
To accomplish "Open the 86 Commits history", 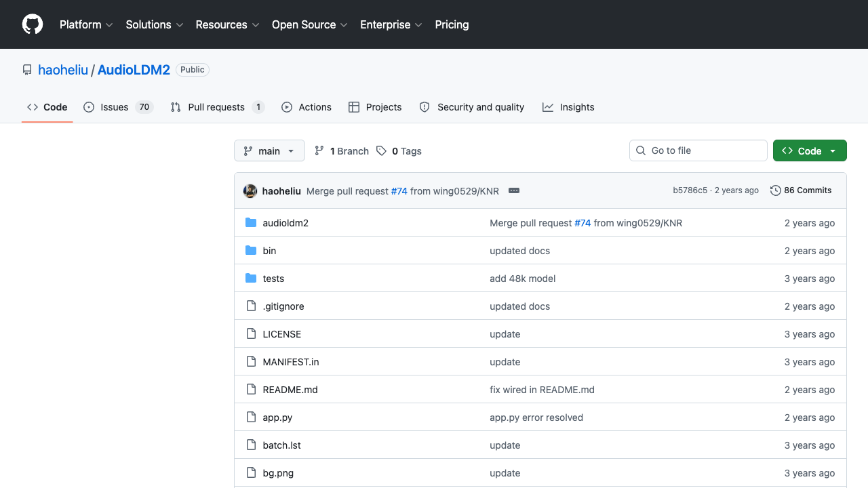I will click(x=802, y=190).
